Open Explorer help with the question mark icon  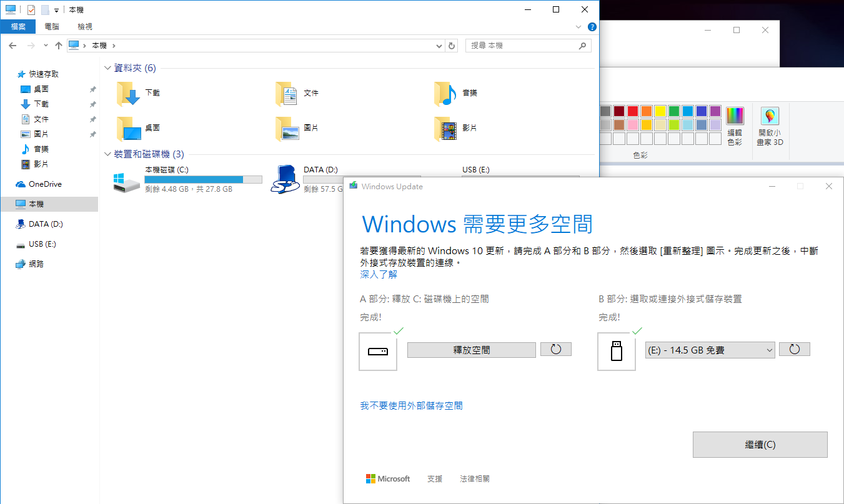592,27
